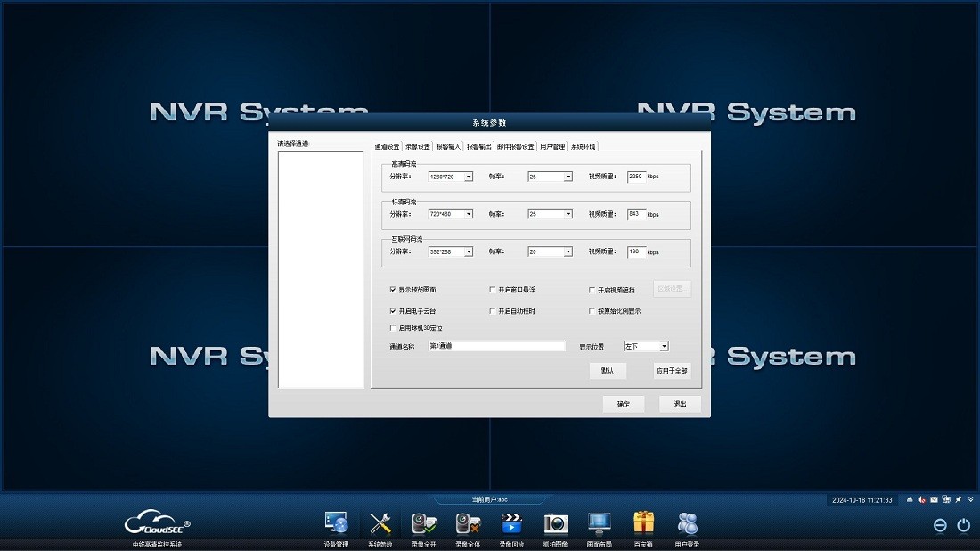Click the power button in bottom bar
The image size is (980, 551).
tap(963, 525)
